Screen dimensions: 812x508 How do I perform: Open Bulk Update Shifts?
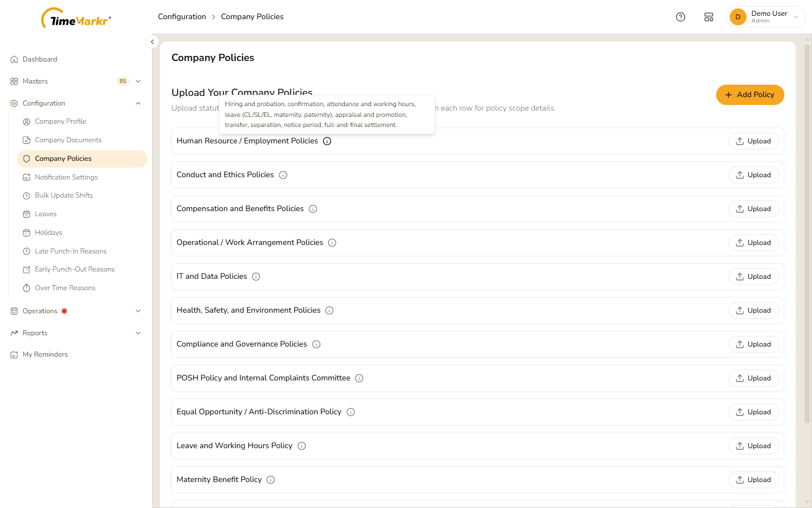coord(82,195)
